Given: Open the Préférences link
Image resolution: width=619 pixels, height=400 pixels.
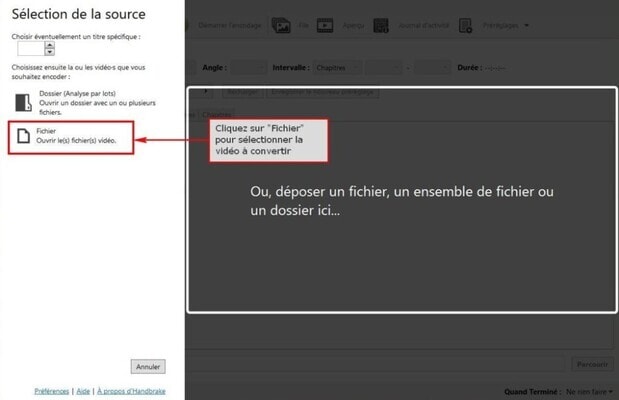Looking at the screenshot, I should tap(51, 391).
